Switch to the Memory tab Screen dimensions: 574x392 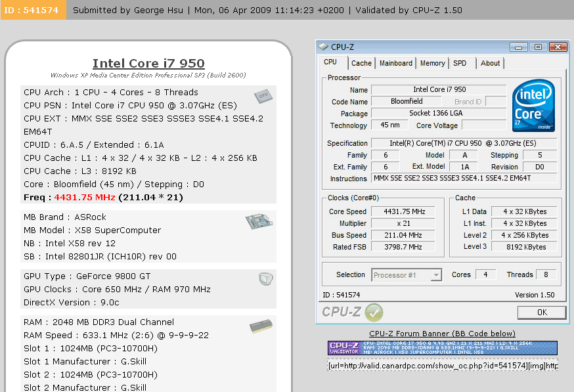(432, 63)
